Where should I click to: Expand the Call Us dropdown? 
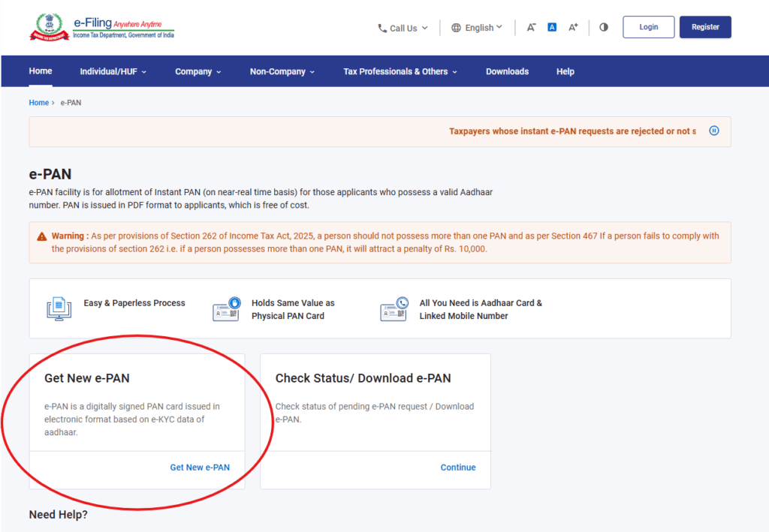[403, 29]
